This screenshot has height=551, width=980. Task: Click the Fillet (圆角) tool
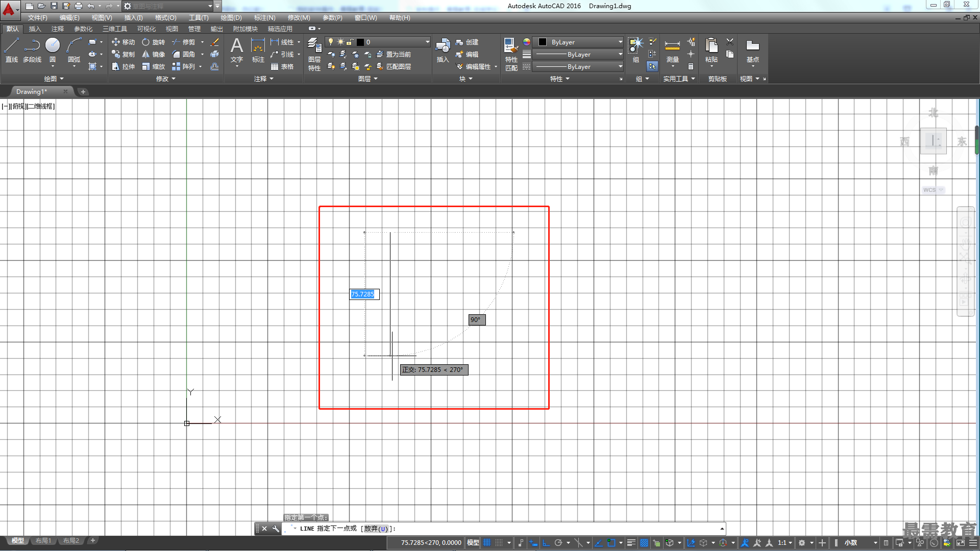pos(184,54)
